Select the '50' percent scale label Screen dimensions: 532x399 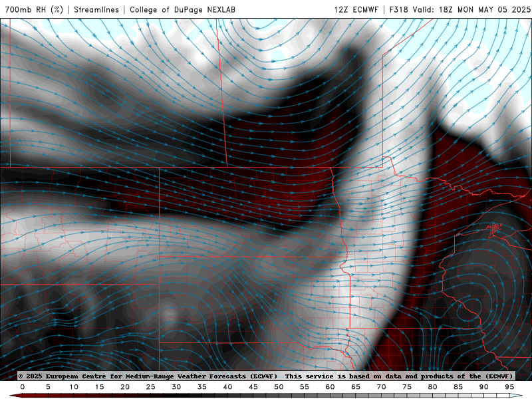coord(279,387)
